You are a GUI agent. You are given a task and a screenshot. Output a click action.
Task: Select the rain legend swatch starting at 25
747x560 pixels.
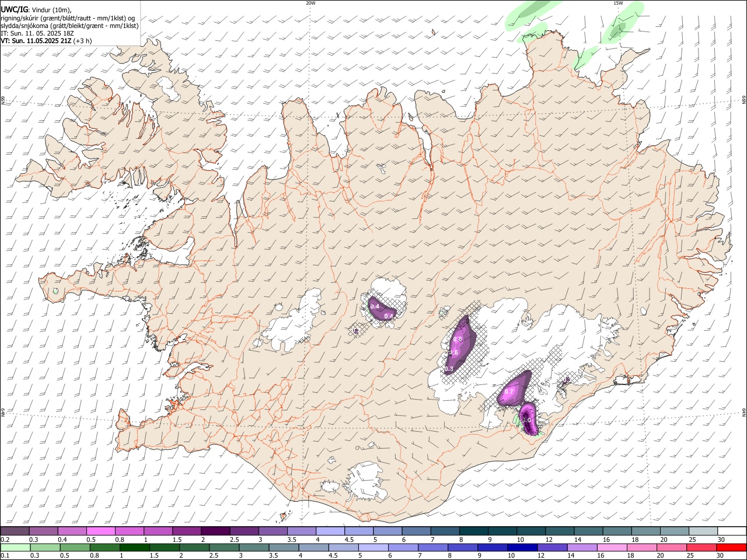click(702, 547)
